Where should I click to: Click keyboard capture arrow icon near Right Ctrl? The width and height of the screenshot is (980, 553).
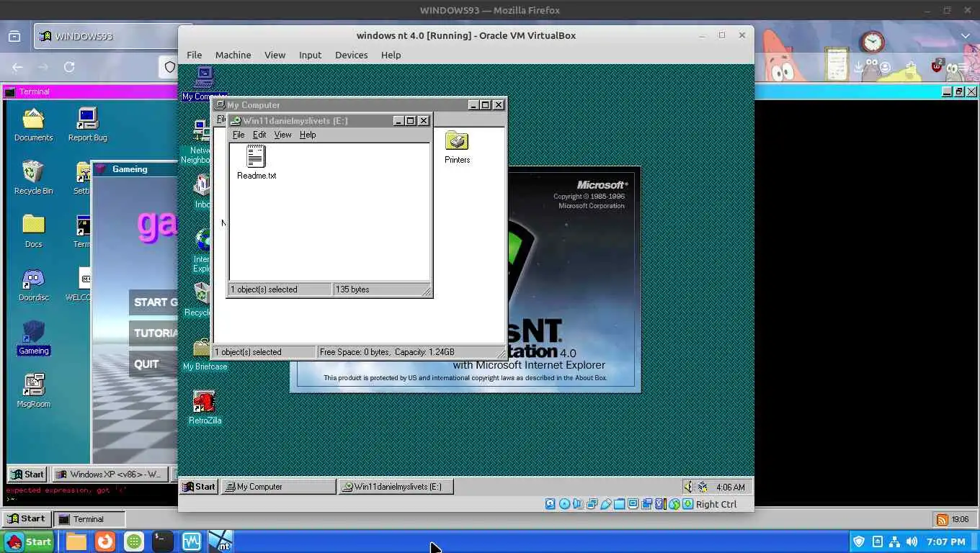click(687, 504)
